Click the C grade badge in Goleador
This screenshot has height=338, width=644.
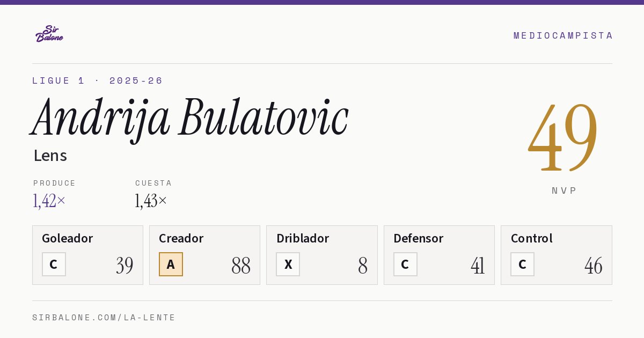pyautogui.click(x=54, y=264)
